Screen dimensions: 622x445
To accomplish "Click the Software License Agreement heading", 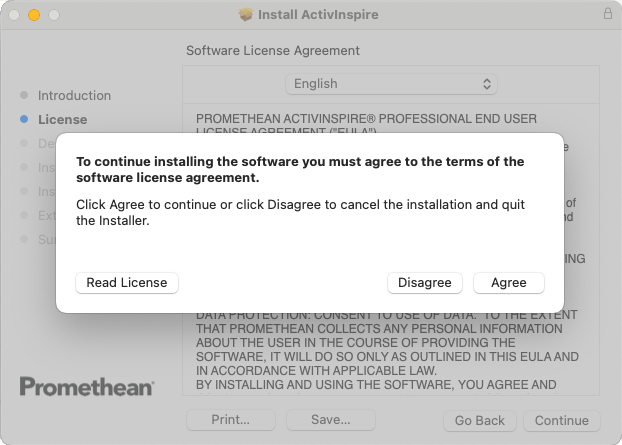I will point(273,50).
